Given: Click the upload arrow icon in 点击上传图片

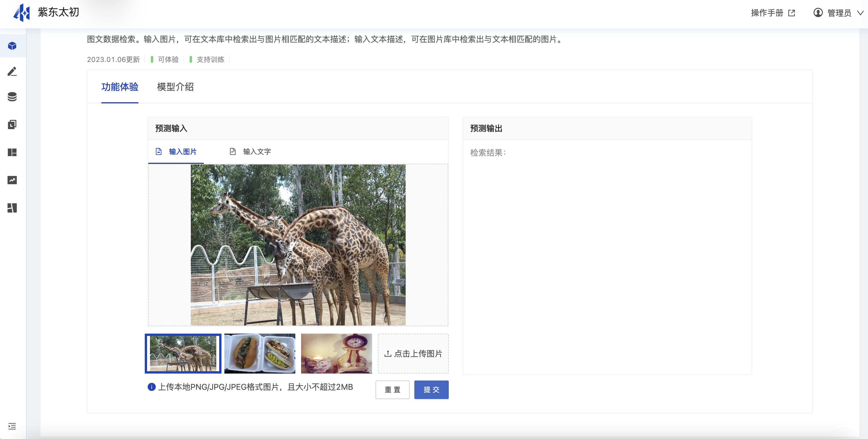Looking at the screenshot, I should pos(388,353).
